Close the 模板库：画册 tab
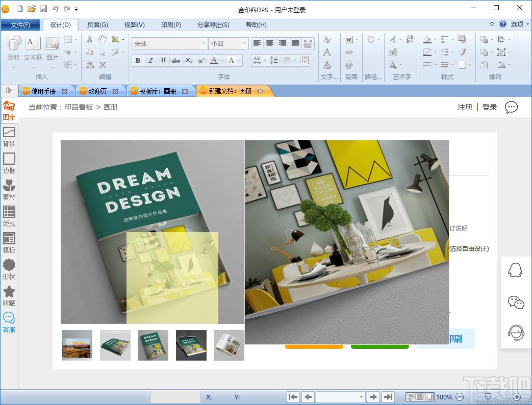This screenshot has width=532, height=405. [x=185, y=91]
